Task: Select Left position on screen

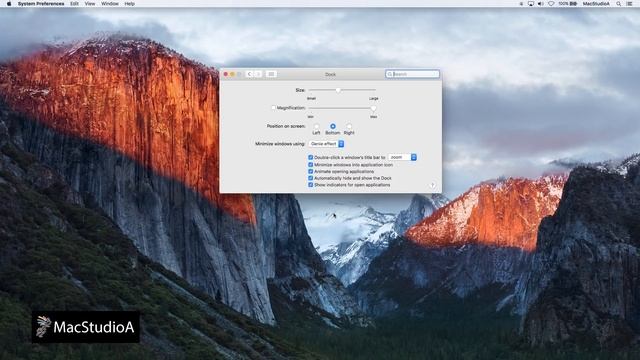Action: tap(316, 127)
